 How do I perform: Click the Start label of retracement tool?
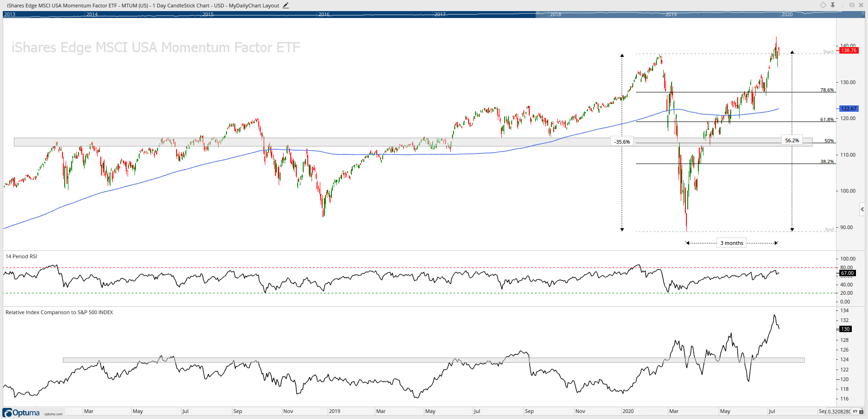(x=828, y=52)
